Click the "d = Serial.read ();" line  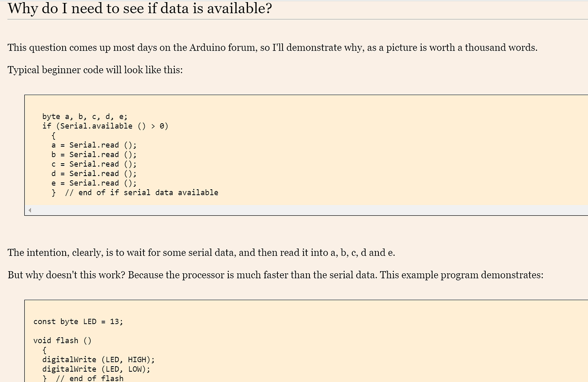(94, 173)
